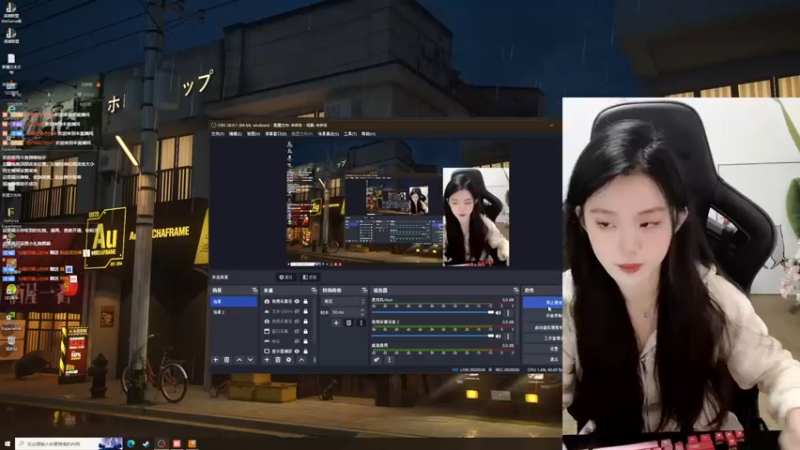Add a new scene with the plus icon
Viewport: 800px width, 450px height.
click(215, 360)
